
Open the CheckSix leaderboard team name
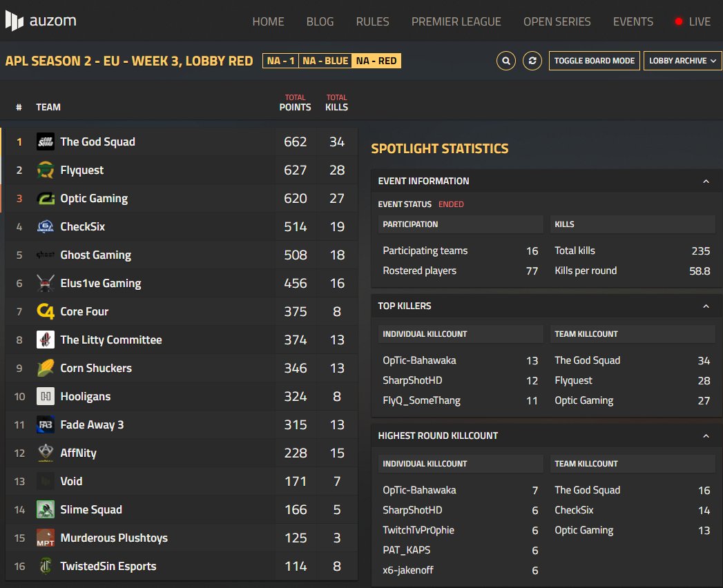(x=83, y=227)
